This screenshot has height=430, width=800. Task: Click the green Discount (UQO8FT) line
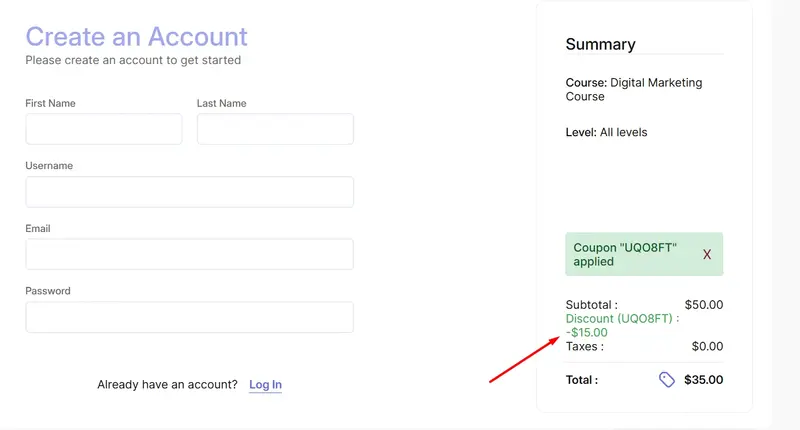622,318
